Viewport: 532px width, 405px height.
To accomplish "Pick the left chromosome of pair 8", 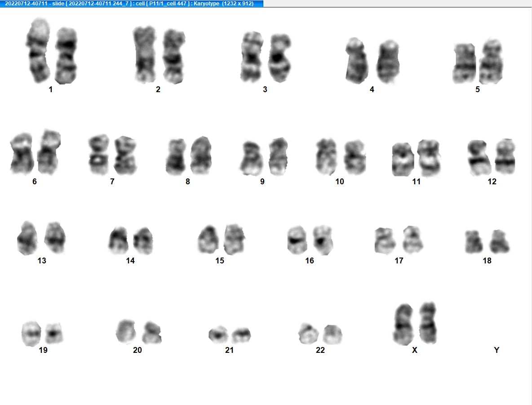I will coord(177,157).
